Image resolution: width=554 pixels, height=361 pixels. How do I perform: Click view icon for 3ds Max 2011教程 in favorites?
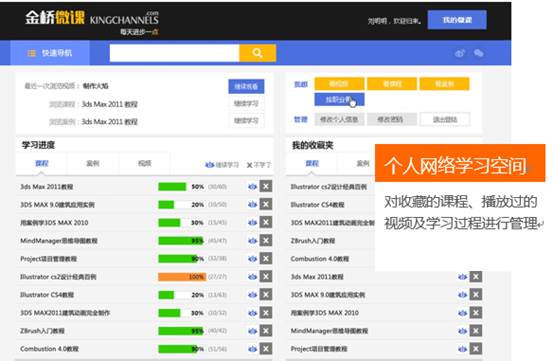(x=462, y=277)
